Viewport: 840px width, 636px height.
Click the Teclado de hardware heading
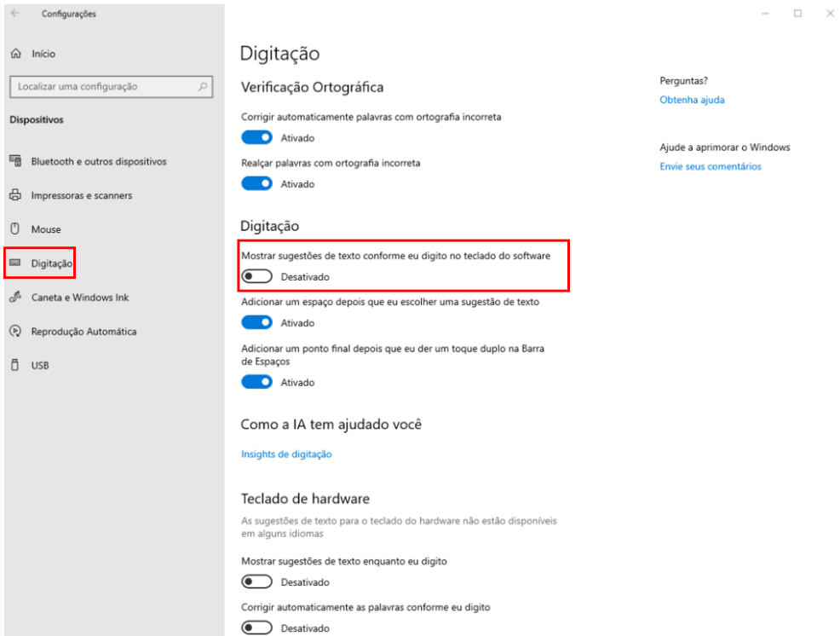tap(305, 499)
